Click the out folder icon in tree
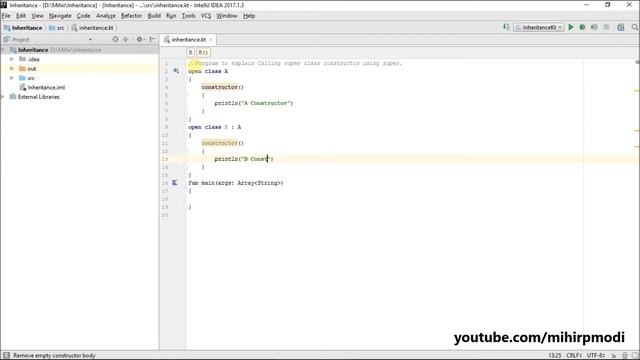The image size is (640, 360). pos(22,69)
